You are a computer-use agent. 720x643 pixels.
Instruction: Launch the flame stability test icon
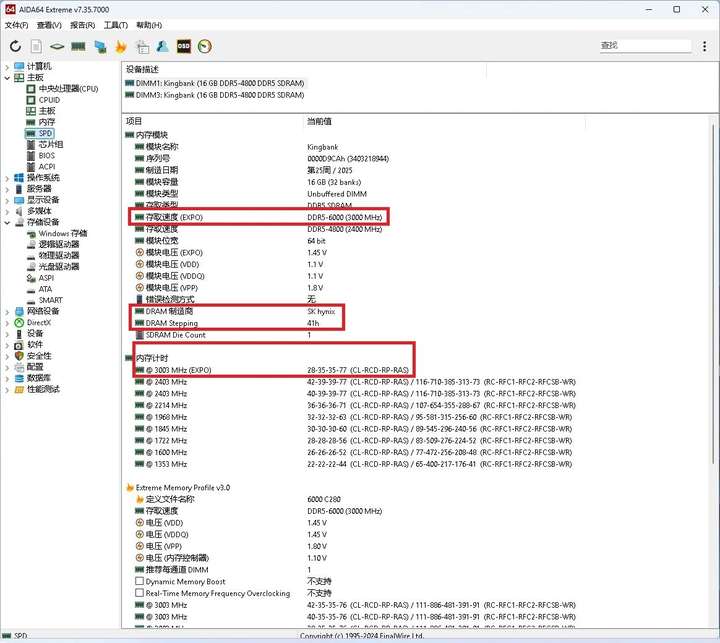click(x=121, y=46)
